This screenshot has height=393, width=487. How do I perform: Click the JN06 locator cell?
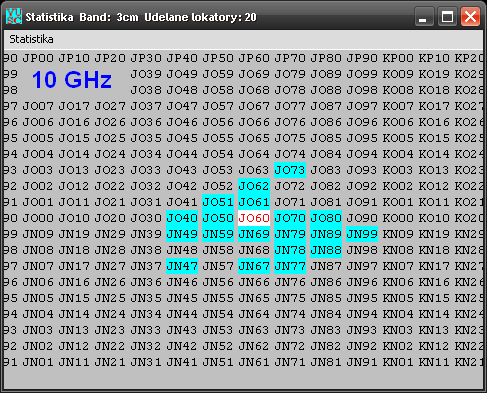38,282
